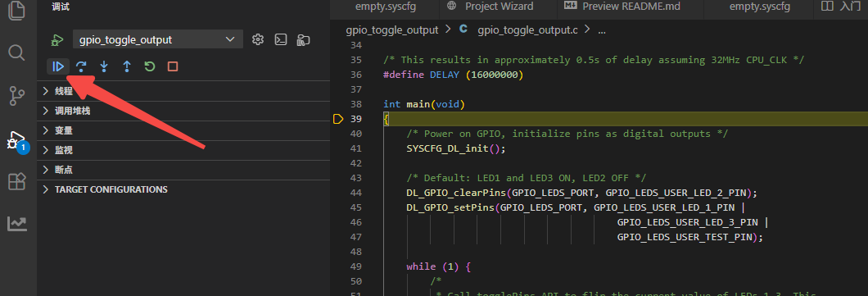Click line number 41 in gutter
This screenshot has height=296, width=868.
tap(356, 148)
